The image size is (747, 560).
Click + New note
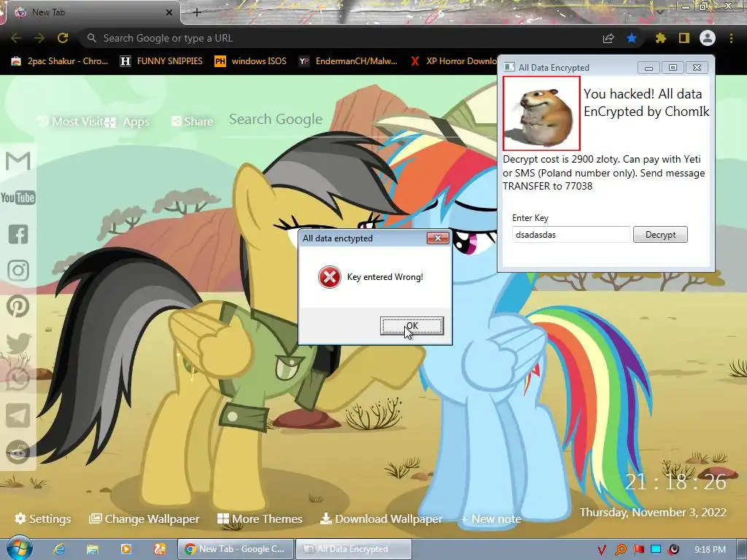[x=491, y=519]
